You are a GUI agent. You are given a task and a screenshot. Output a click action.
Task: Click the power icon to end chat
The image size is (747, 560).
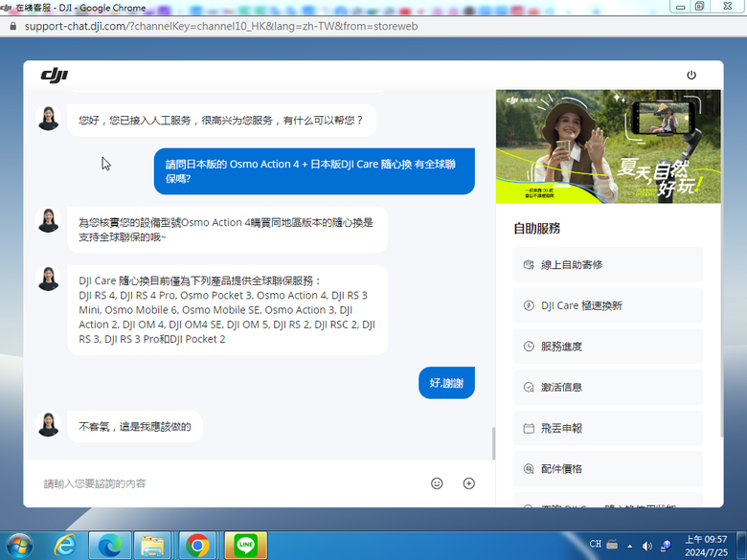pyautogui.click(x=691, y=75)
